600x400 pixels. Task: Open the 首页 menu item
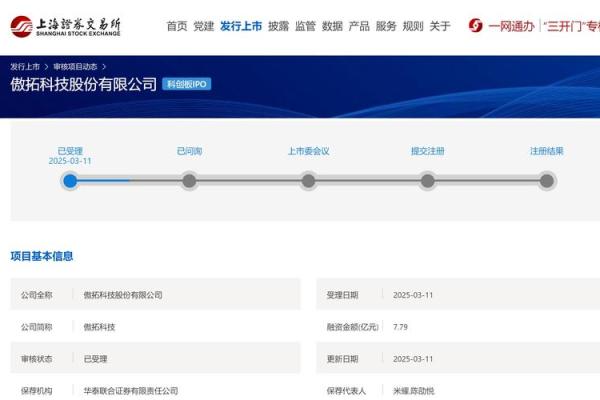[x=177, y=26]
